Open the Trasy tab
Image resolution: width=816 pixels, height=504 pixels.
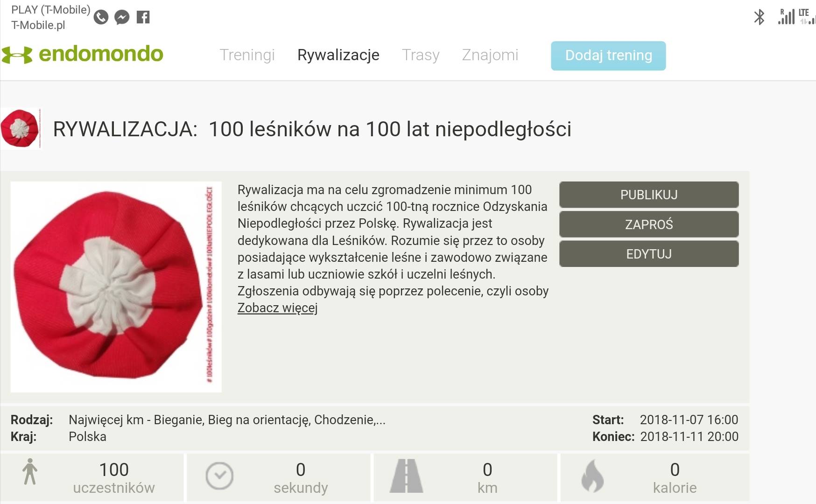421,55
